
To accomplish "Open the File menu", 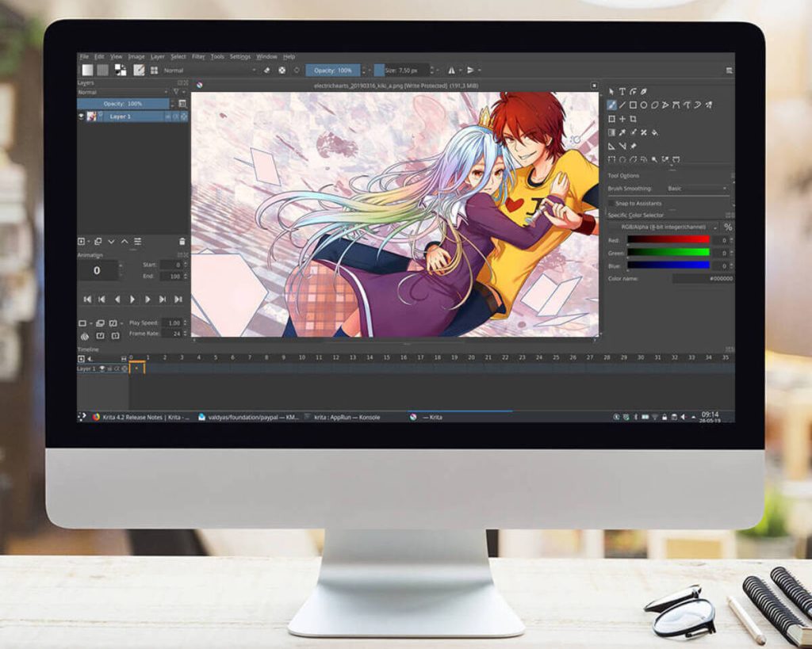I will (84, 56).
